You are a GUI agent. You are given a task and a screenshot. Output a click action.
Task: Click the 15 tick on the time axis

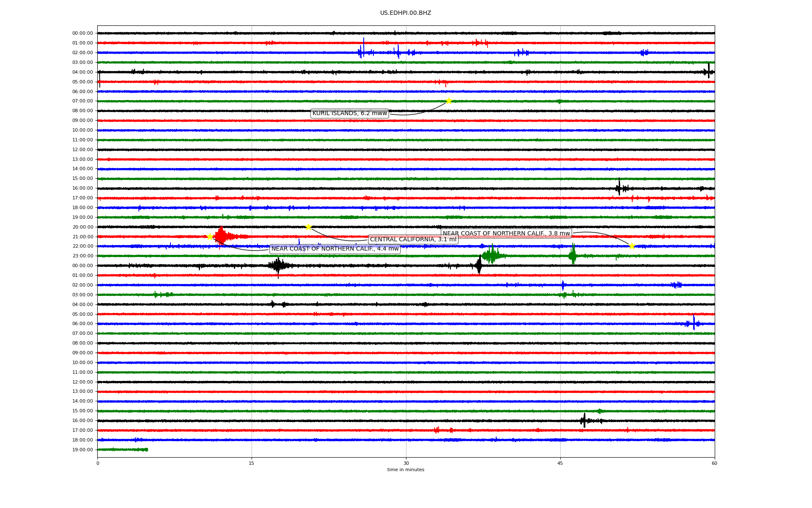[252, 463]
